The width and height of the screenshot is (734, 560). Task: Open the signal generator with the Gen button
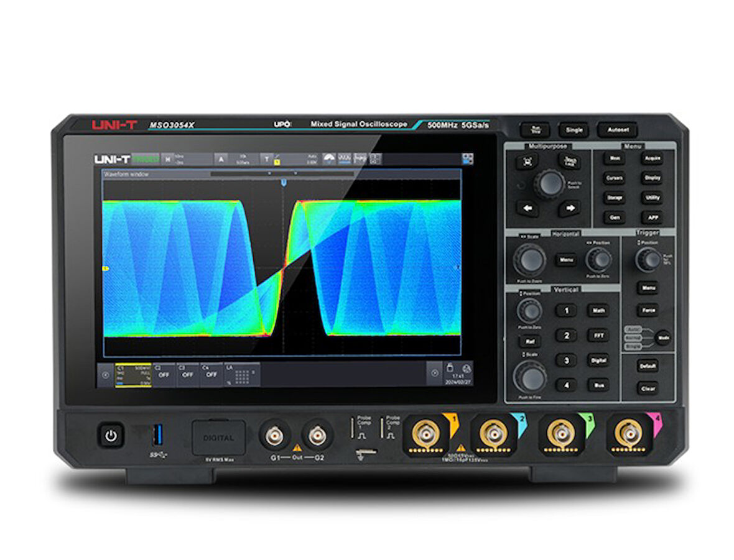[x=615, y=218]
